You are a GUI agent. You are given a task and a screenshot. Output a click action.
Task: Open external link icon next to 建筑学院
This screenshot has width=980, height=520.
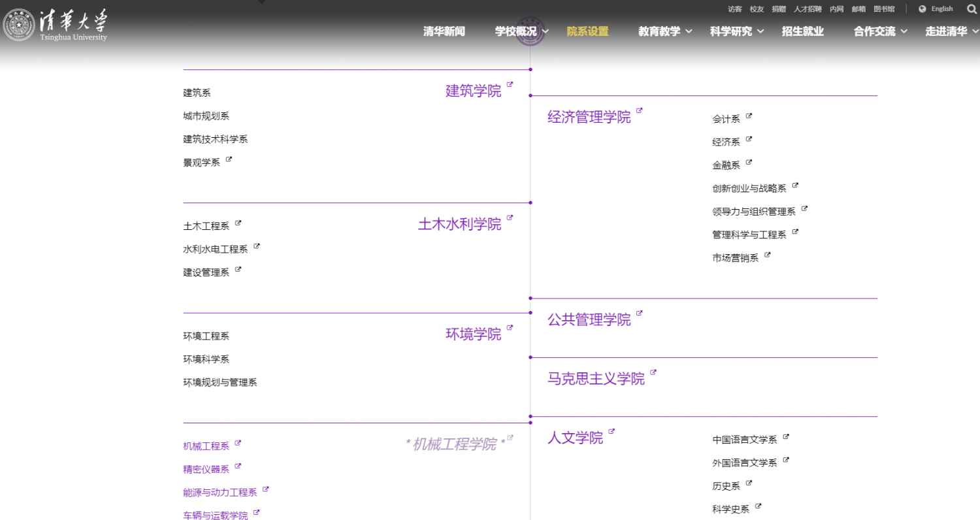pos(510,84)
